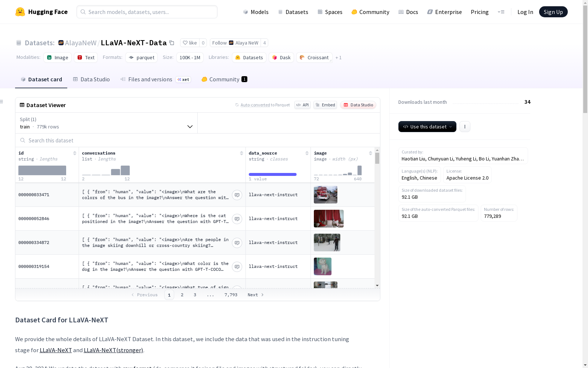Copy the dataset name with the copy icon

(172, 43)
